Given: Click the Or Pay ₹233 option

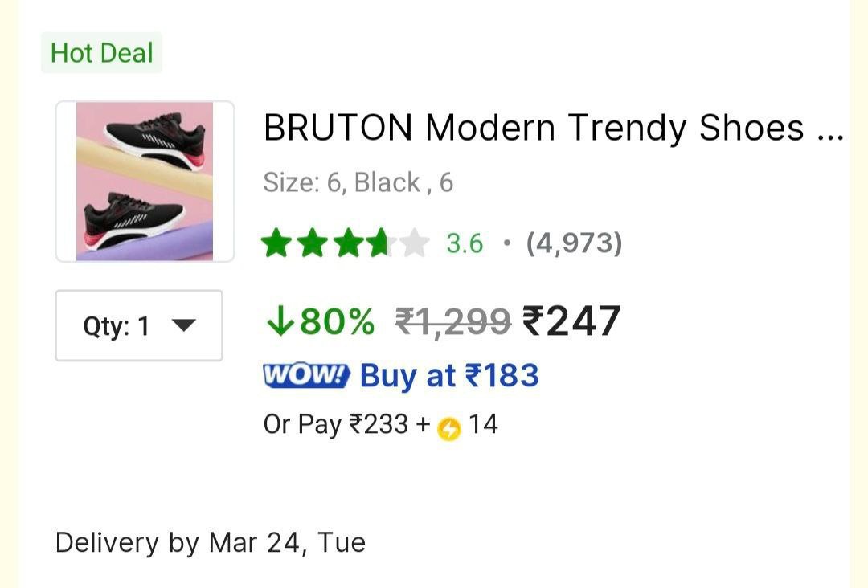Looking at the screenshot, I should (335, 425).
